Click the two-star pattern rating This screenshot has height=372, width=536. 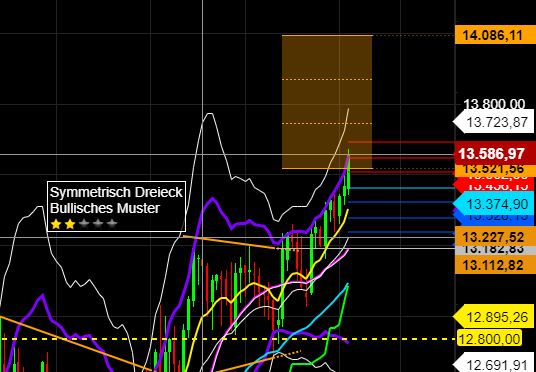coord(83,224)
